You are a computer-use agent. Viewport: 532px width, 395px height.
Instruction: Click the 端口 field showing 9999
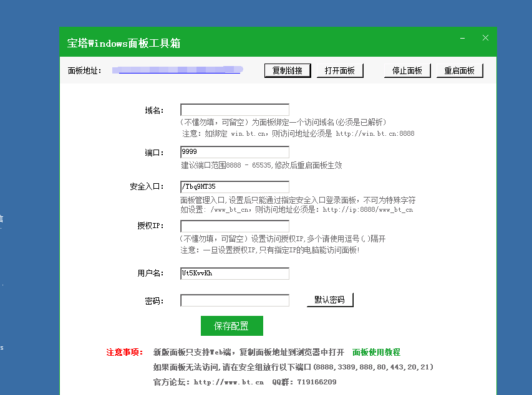click(235, 152)
